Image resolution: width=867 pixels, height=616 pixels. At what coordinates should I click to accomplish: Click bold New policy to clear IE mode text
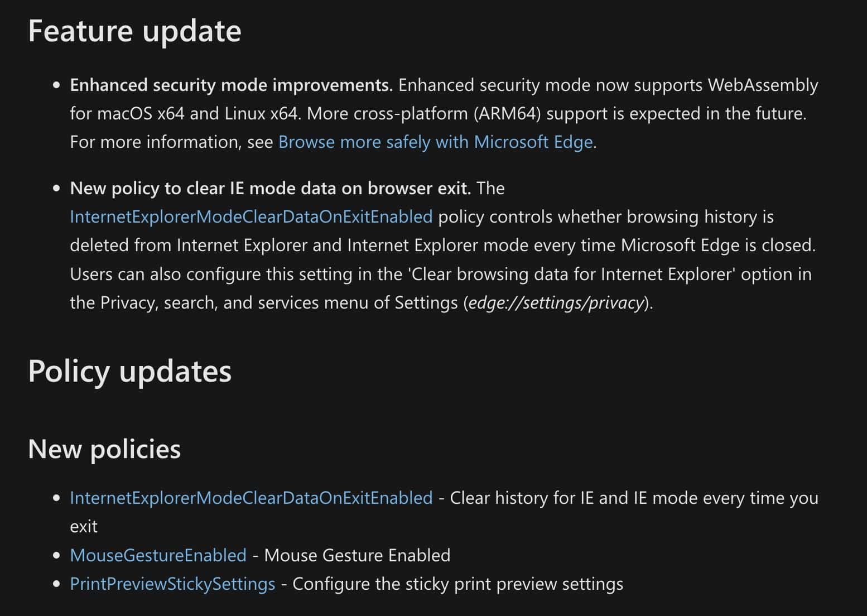(271, 189)
